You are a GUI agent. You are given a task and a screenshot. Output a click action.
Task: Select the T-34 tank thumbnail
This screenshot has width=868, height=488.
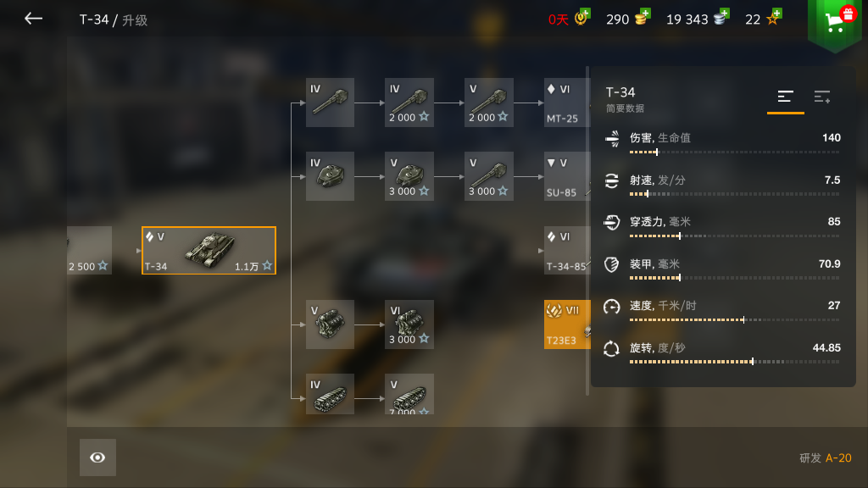(x=209, y=250)
